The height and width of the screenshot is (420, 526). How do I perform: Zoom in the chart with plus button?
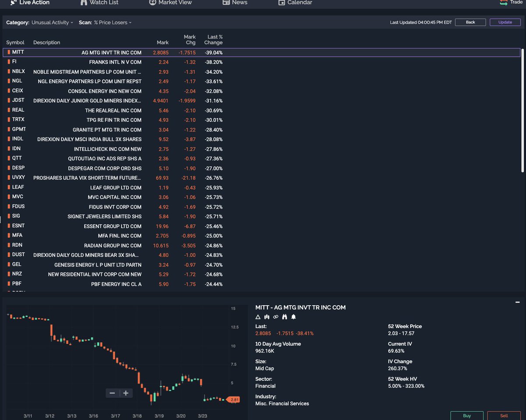125,393
